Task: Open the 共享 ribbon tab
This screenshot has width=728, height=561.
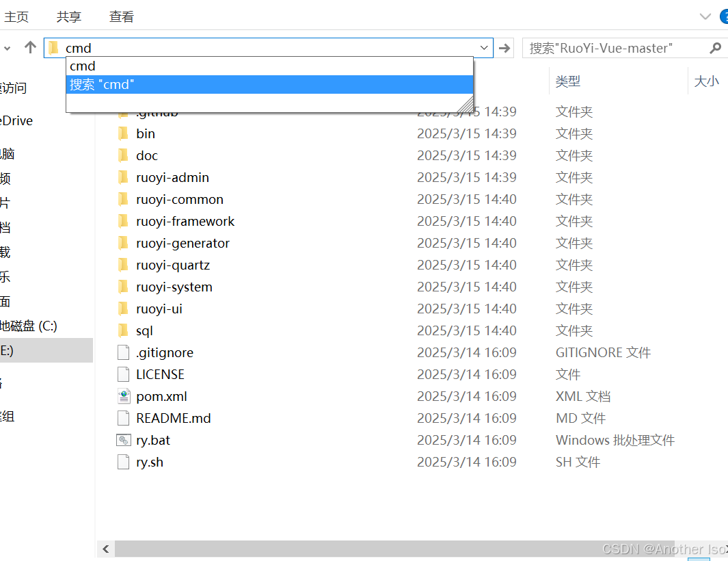Action: (69, 16)
